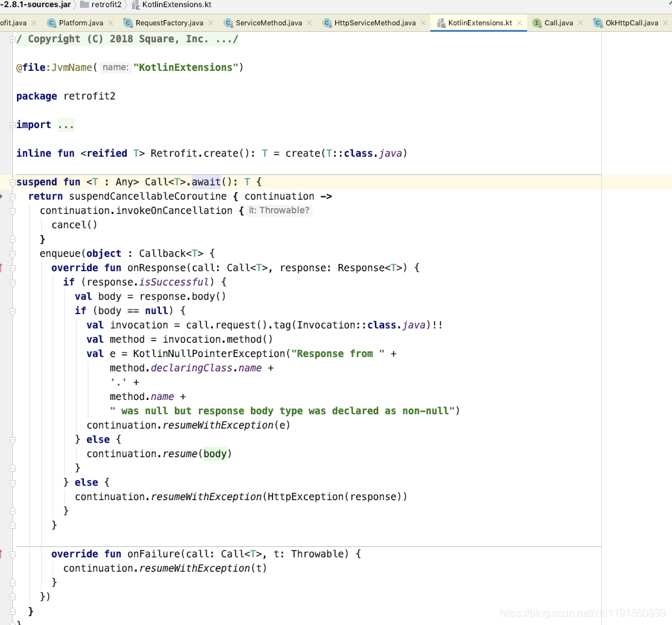Screen dimensions: 672x625
Task: Click the KotlinExtensions.kt breadcrumb segment
Action: click(177, 5)
